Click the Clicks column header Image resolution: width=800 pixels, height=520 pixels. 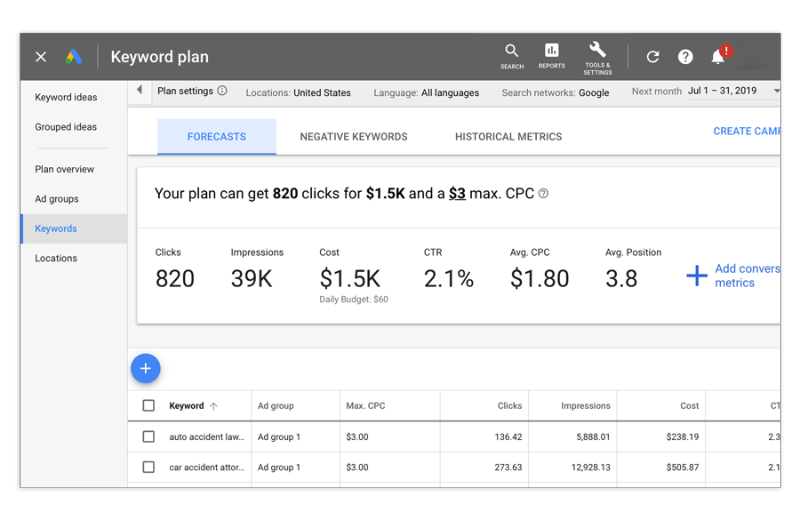coord(510,406)
